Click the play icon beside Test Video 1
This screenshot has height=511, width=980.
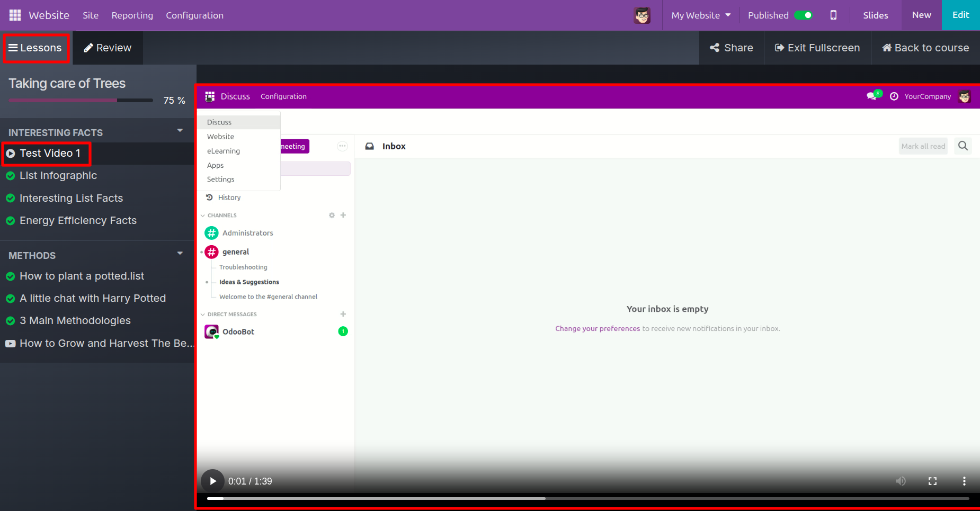(10, 153)
